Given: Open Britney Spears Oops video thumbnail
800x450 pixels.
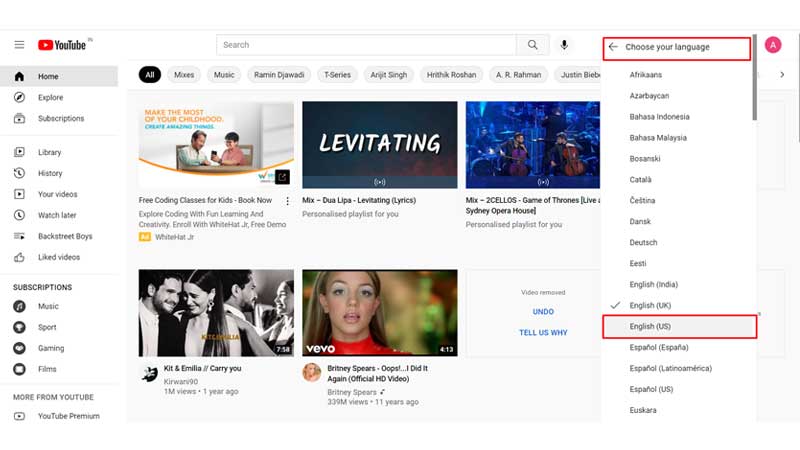Looking at the screenshot, I should pyautogui.click(x=380, y=313).
